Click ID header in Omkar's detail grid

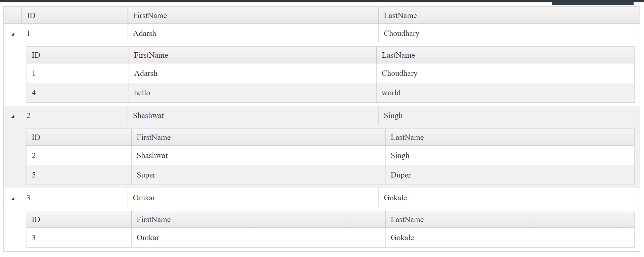coord(36,219)
